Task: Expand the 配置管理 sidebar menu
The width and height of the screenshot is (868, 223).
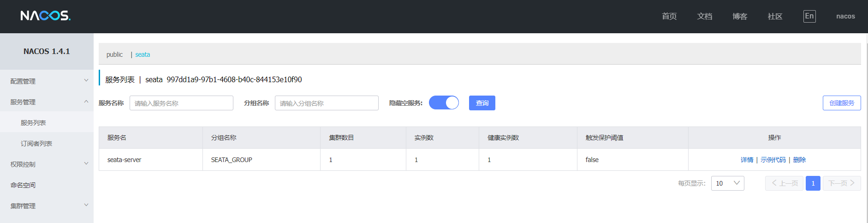Action: [47, 81]
